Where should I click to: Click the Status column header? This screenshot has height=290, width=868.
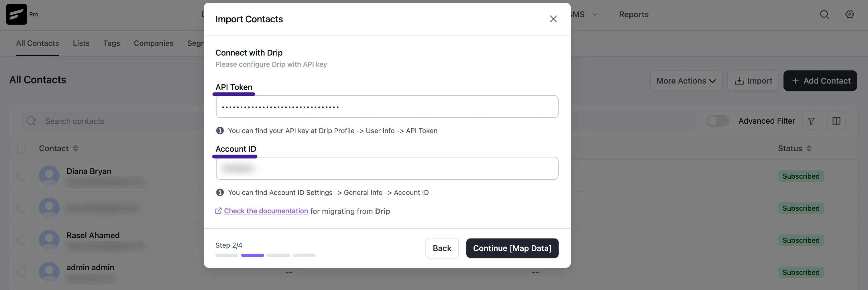coord(790,149)
